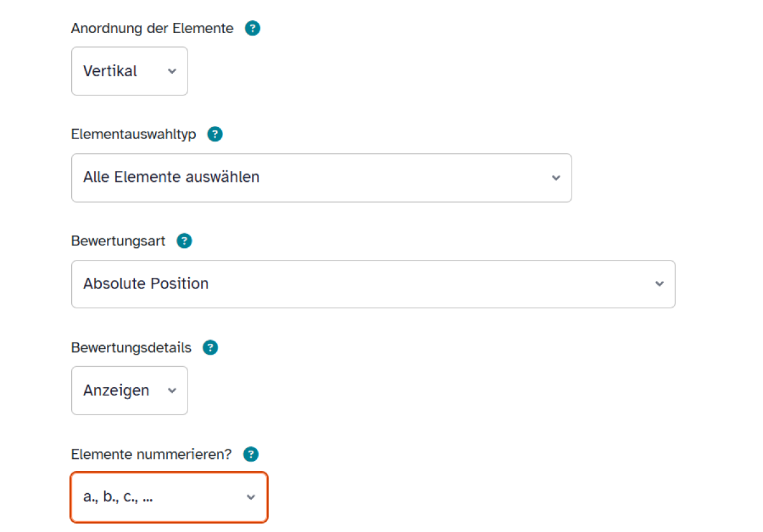Show help for Bewertungsart
Image resolution: width=763 pixels, height=532 pixels.
[184, 242]
